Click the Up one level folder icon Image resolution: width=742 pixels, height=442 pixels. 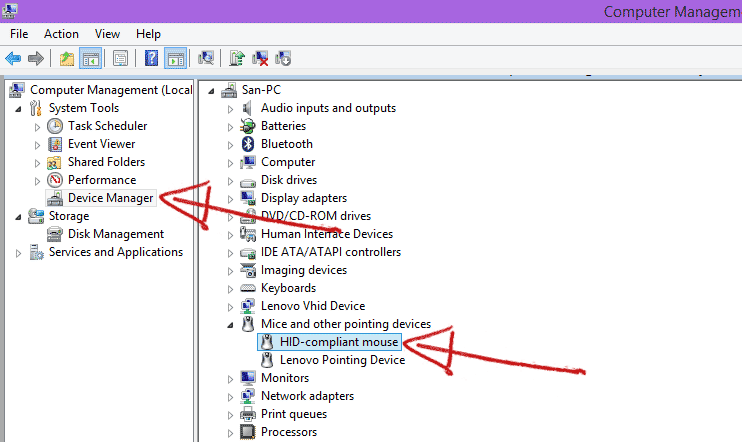67,59
